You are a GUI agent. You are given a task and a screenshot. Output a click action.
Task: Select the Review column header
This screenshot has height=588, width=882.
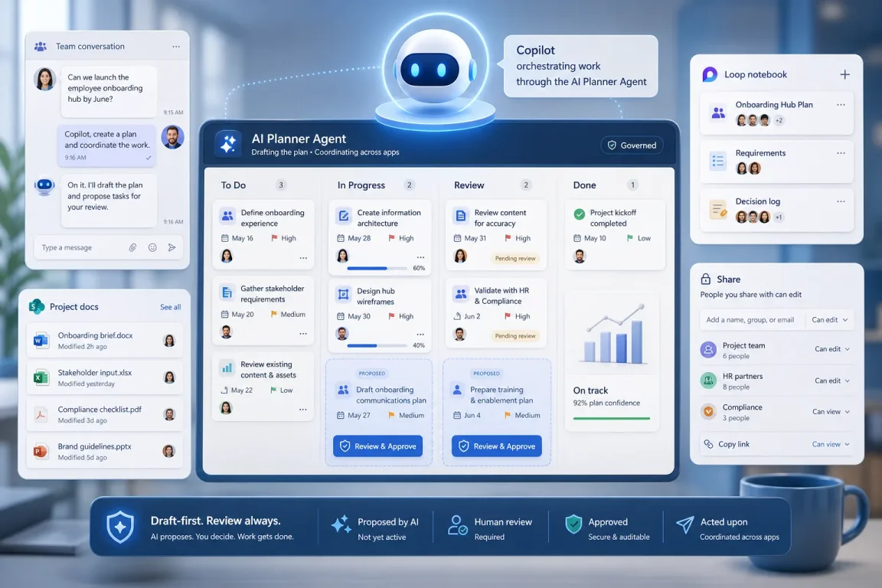click(x=469, y=185)
